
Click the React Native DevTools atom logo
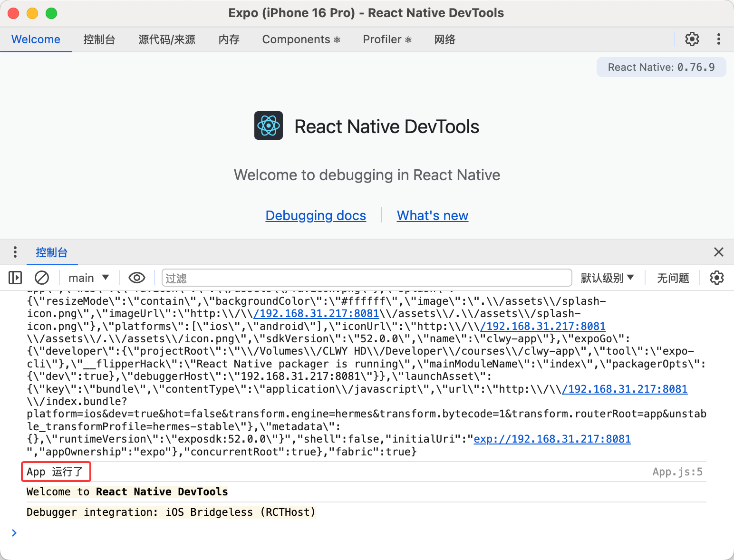coord(269,126)
